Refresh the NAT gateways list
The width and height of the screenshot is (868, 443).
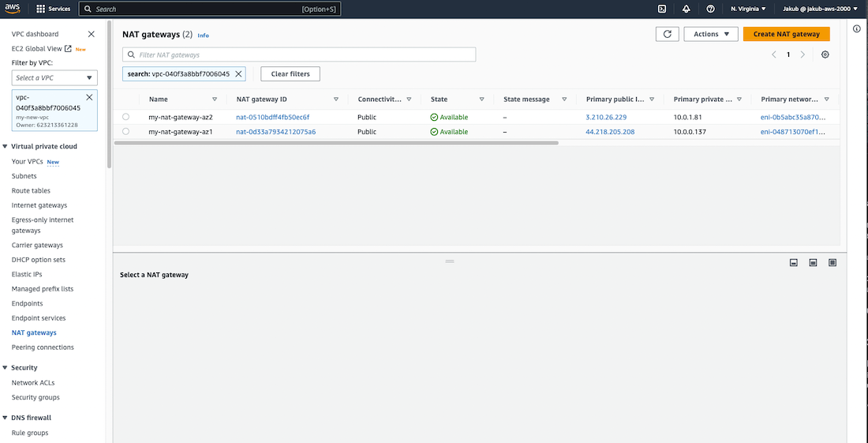(x=667, y=34)
